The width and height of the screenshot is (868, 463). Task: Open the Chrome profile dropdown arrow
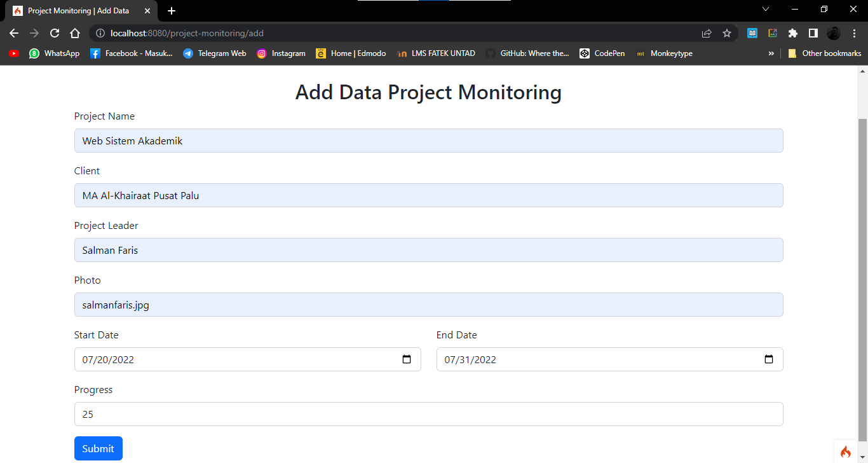click(766, 9)
